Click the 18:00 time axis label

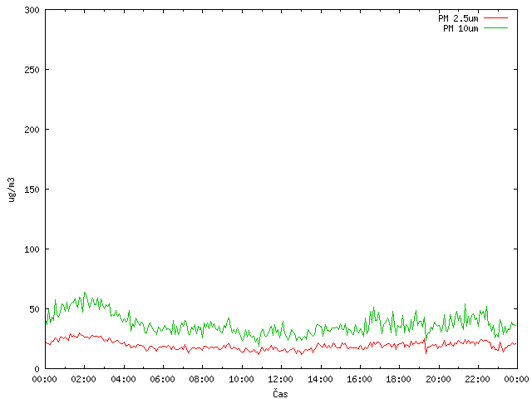[399, 379]
